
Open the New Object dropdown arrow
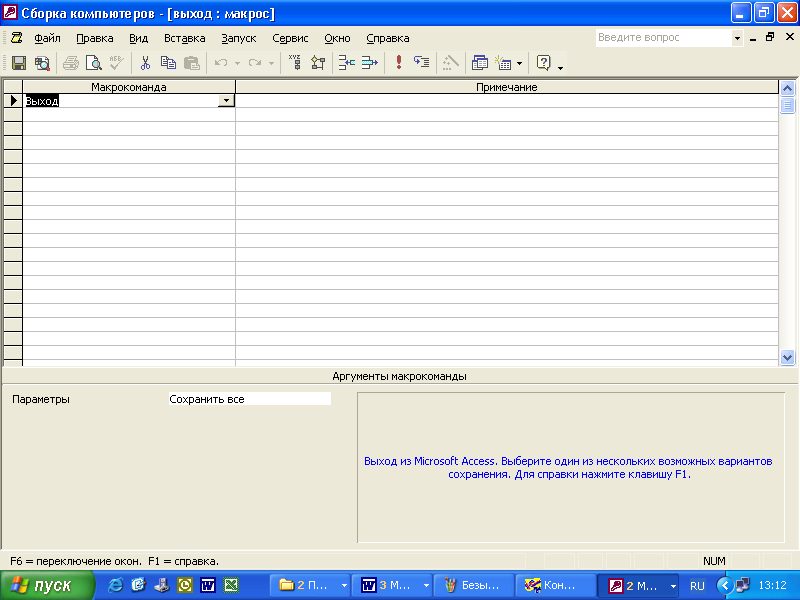[x=519, y=64]
